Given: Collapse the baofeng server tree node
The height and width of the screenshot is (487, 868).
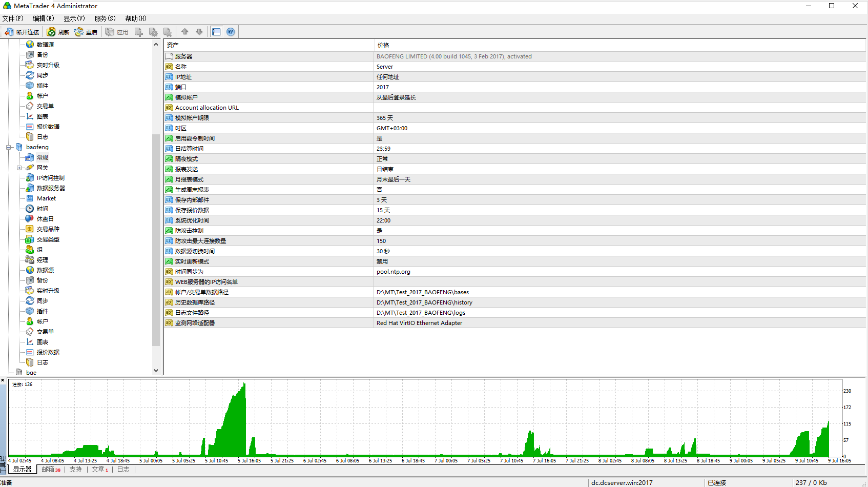Looking at the screenshot, I should pos(9,147).
